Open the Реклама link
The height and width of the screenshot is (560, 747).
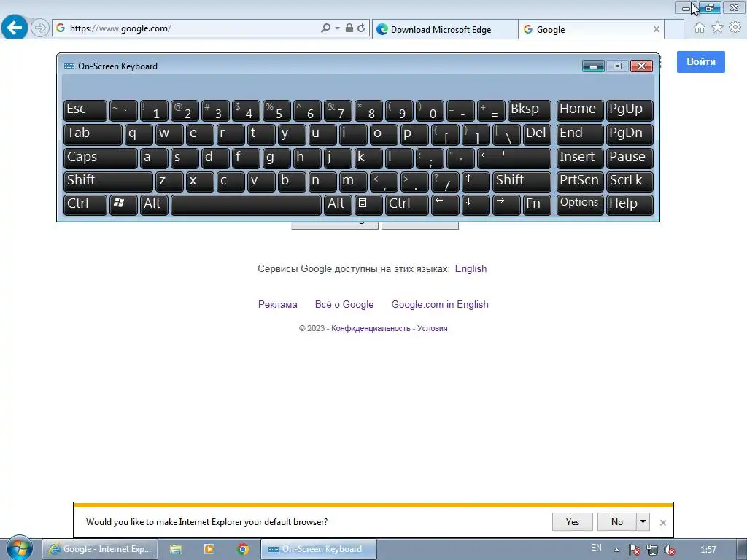pyautogui.click(x=278, y=304)
